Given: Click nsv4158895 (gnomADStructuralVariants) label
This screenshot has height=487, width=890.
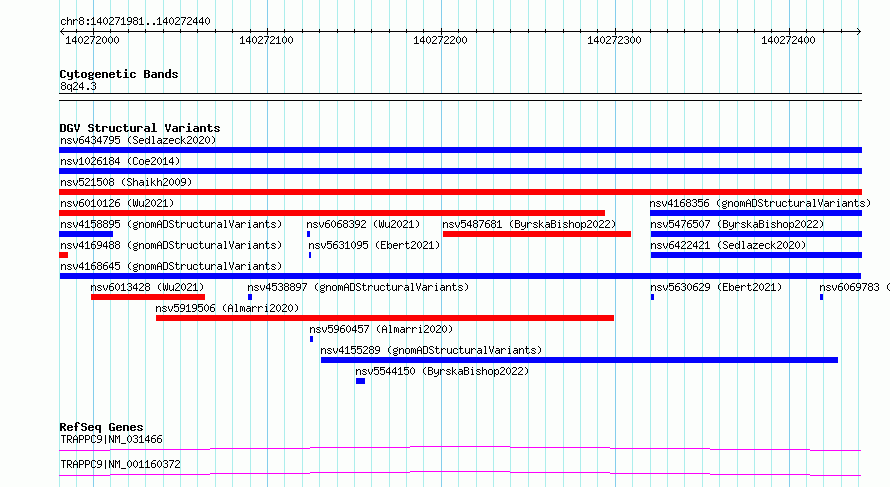Looking at the screenshot, I should click(171, 224).
